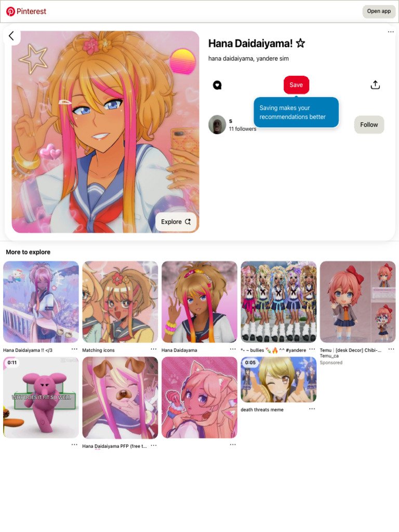Image resolution: width=399 pixels, height=532 pixels.
Task: Open the app via Open app button
Action: coord(379,11)
